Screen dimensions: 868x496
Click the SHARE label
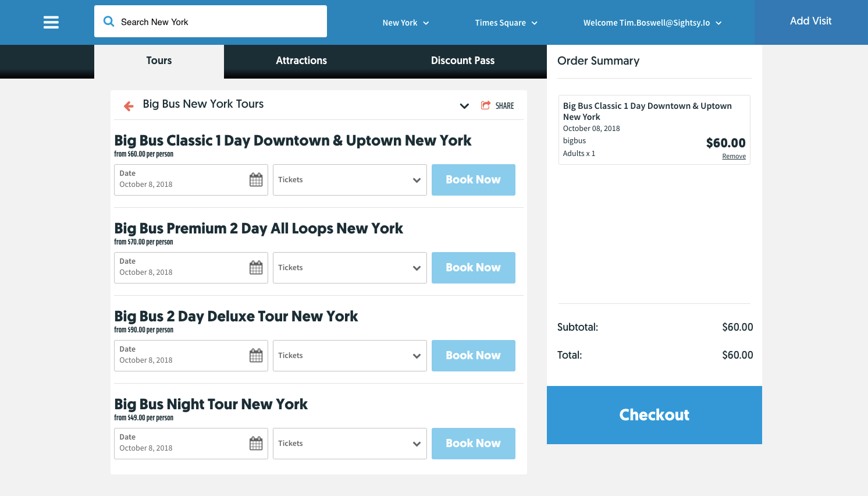tap(504, 106)
